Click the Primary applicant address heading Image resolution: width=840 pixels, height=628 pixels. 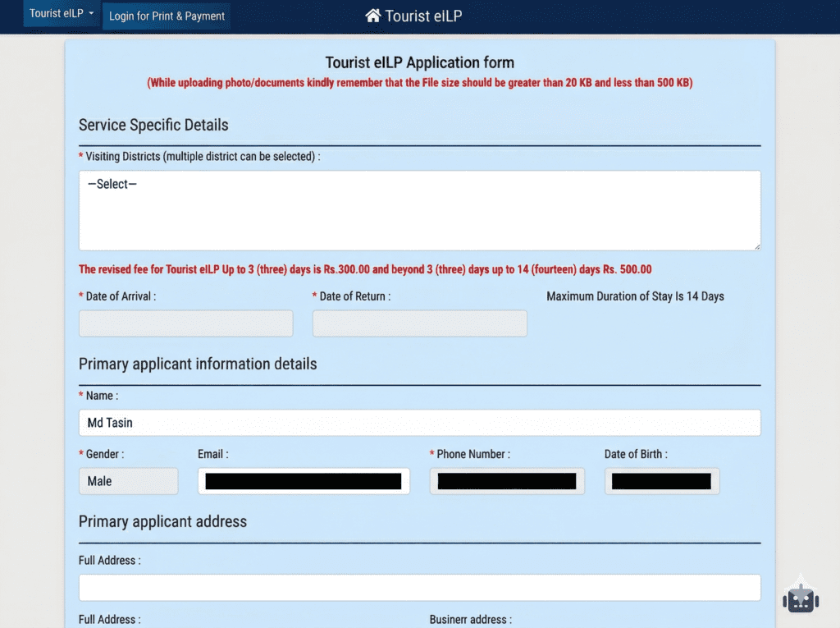(162, 522)
